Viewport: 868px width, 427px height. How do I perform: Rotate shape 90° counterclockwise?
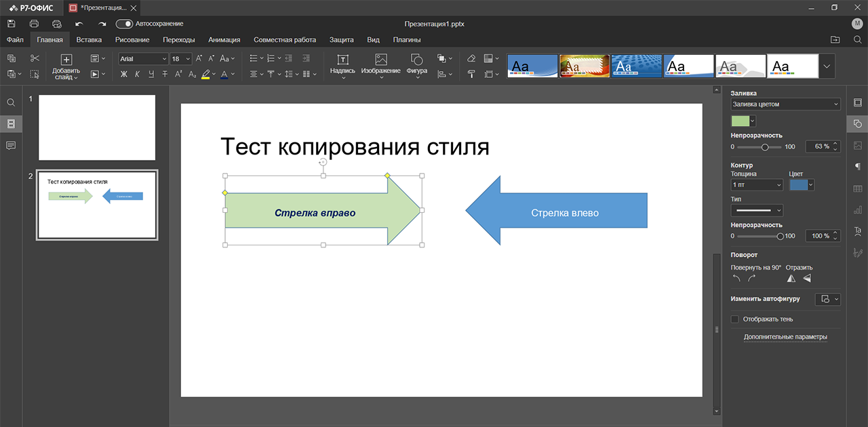point(737,279)
